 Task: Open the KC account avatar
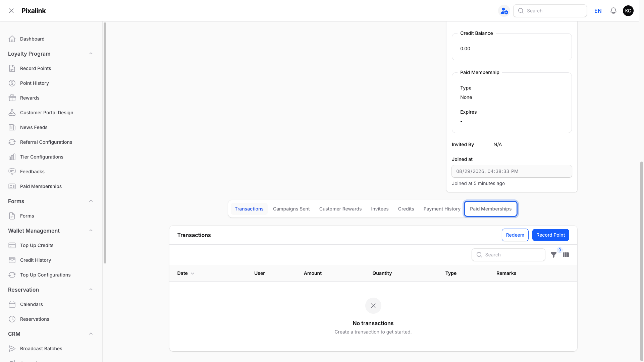coord(628,11)
